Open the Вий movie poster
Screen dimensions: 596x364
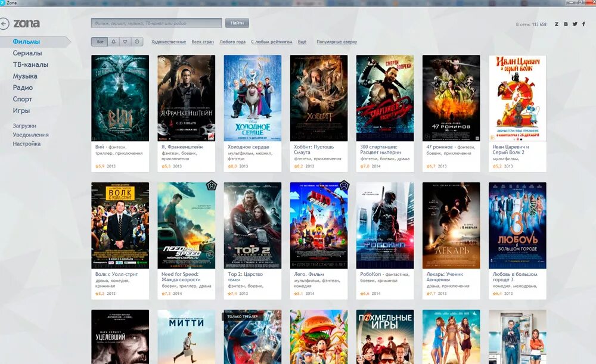[x=120, y=98]
